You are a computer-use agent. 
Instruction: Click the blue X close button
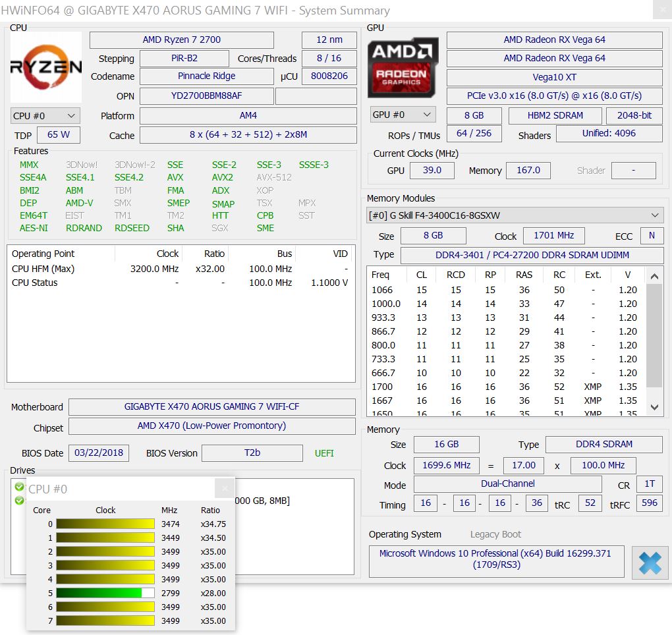(650, 563)
